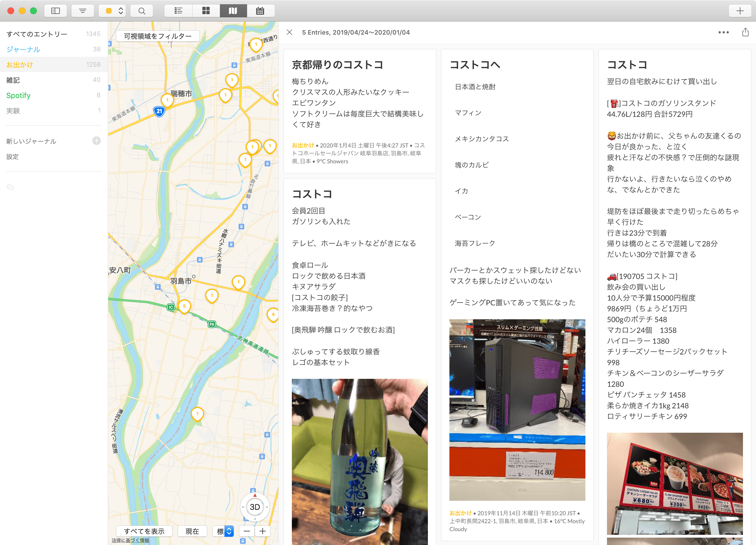756x545 pixels.
Task: Toggle 3D map mode button
Action: [x=255, y=507]
